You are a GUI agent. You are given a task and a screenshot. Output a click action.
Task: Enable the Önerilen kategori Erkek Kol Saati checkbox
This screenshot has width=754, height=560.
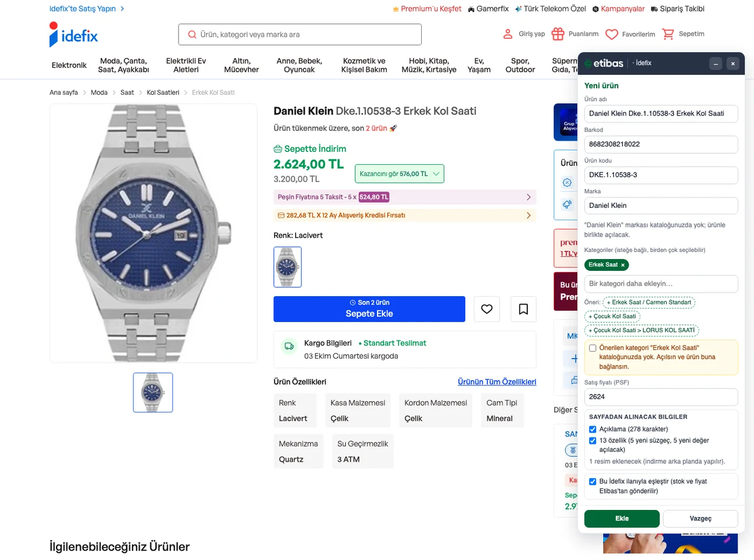click(x=593, y=348)
